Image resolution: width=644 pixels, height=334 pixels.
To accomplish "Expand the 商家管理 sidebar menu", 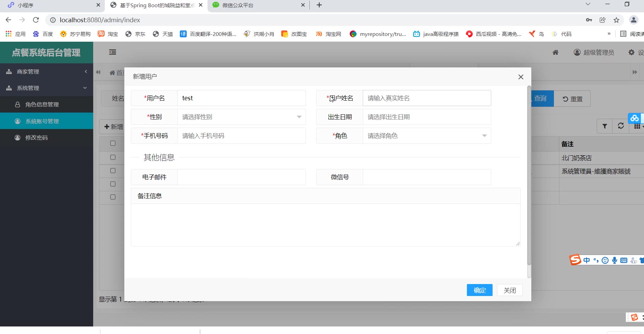I will pyautogui.click(x=47, y=72).
